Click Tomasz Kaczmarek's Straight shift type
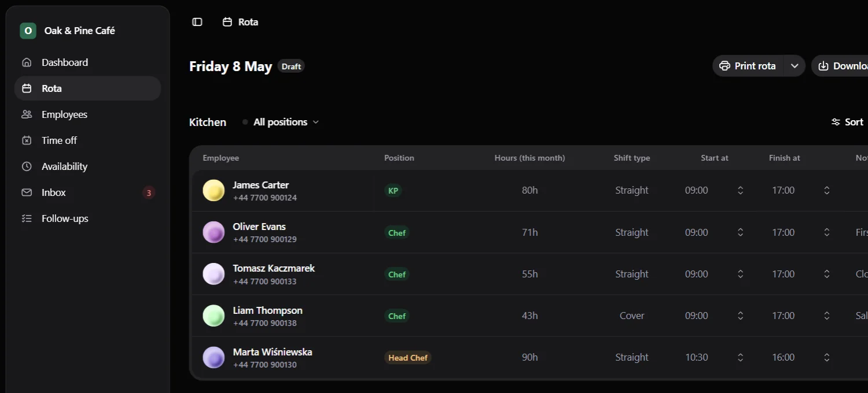Viewport: 868px width, 393px height. pyautogui.click(x=632, y=274)
